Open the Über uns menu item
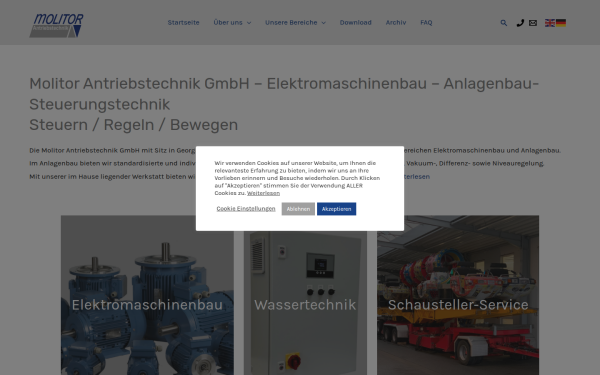The width and height of the screenshot is (600, 375). (x=228, y=23)
